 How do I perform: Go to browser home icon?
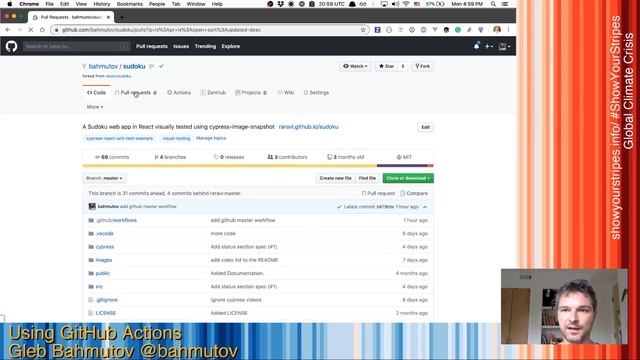coord(42,30)
